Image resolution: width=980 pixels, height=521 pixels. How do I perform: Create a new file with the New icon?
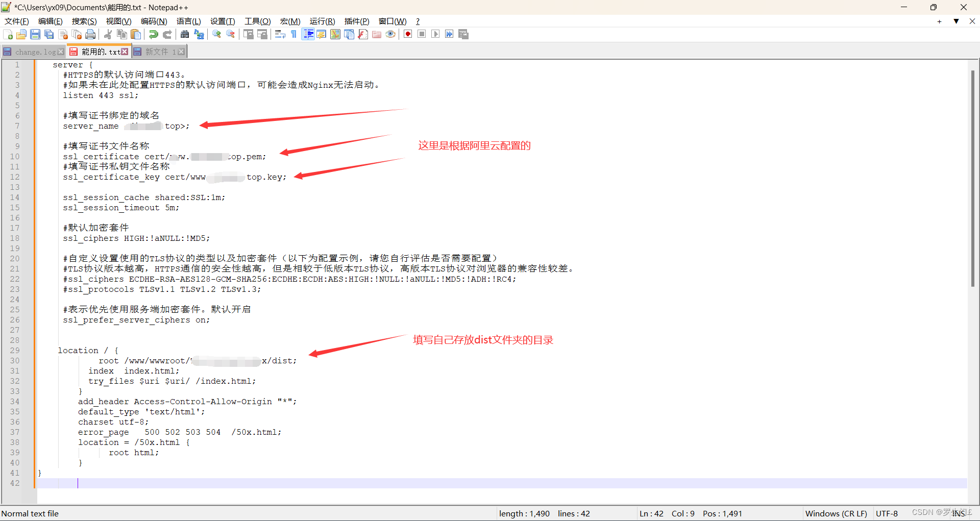(8, 34)
